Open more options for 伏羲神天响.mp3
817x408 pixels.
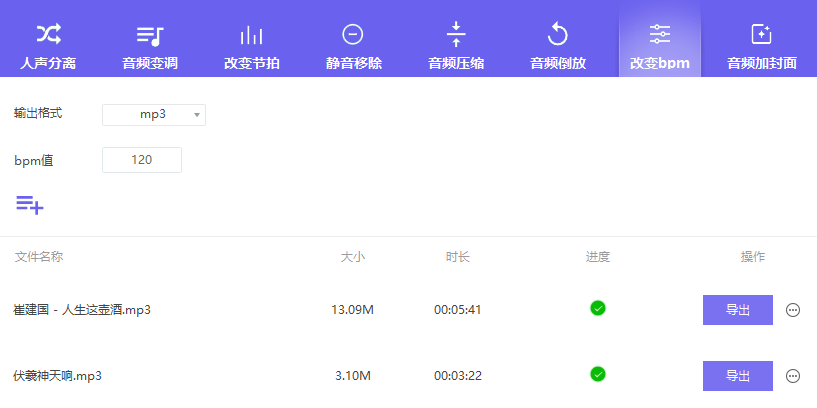click(x=793, y=376)
